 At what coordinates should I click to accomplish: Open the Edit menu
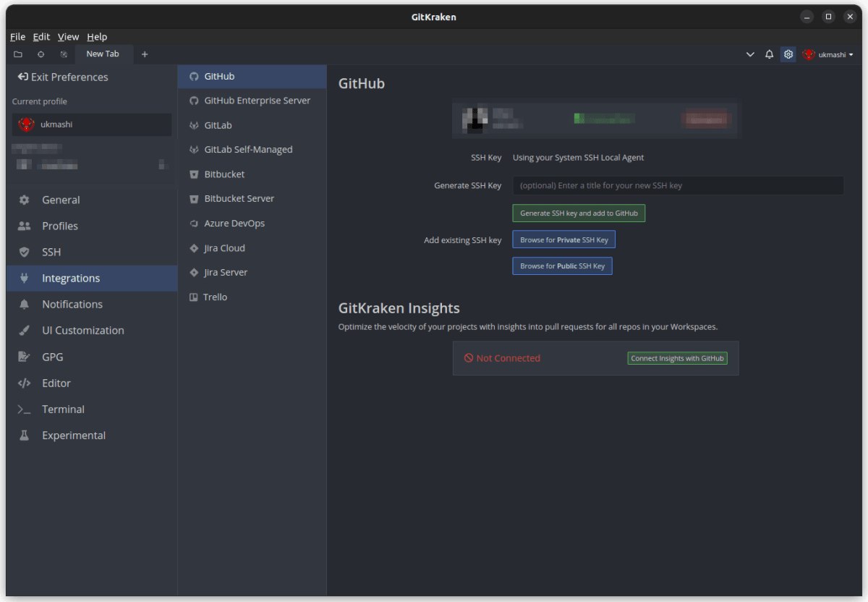[41, 37]
